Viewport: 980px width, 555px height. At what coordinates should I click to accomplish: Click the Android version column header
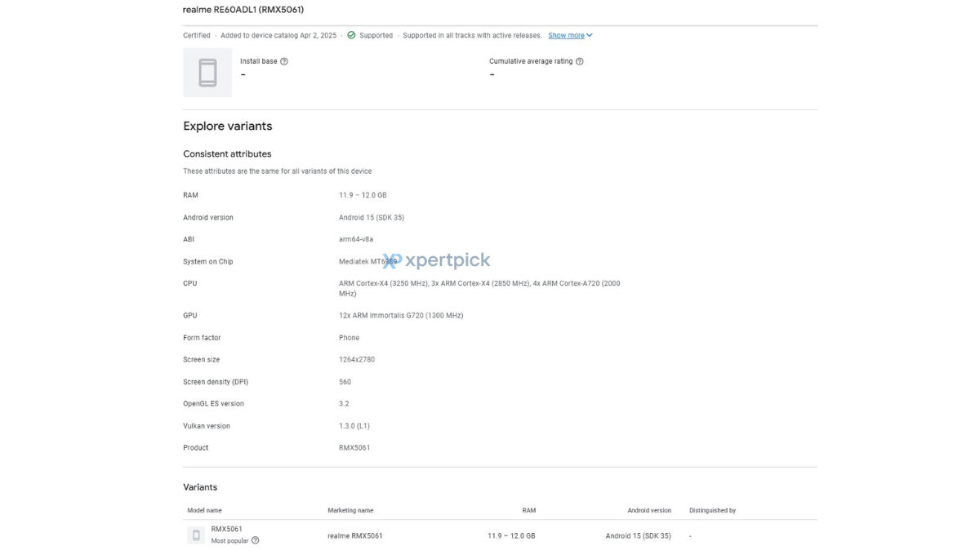pyautogui.click(x=649, y=510)
